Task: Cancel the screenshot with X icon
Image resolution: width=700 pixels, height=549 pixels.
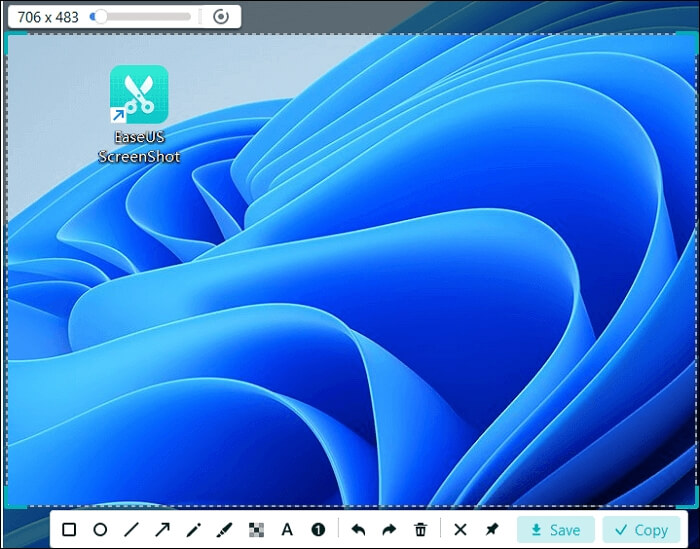Action: (x=460, y=530)
